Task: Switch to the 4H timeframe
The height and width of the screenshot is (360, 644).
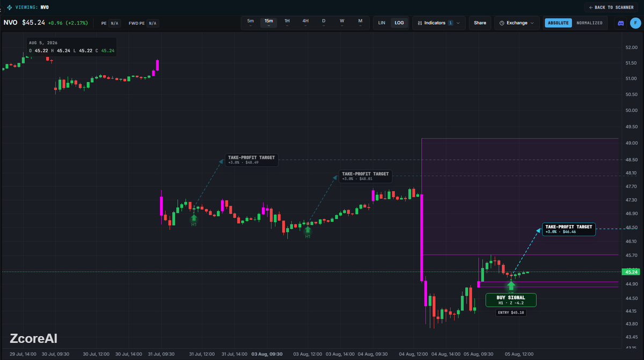Action: (305, 22)
